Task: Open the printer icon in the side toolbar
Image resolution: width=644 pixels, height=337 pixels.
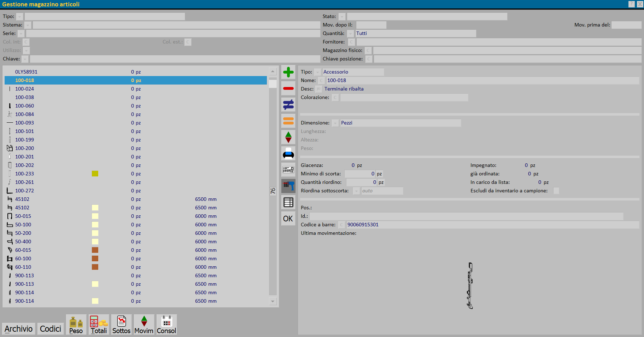Action: [x=288, y=154]
